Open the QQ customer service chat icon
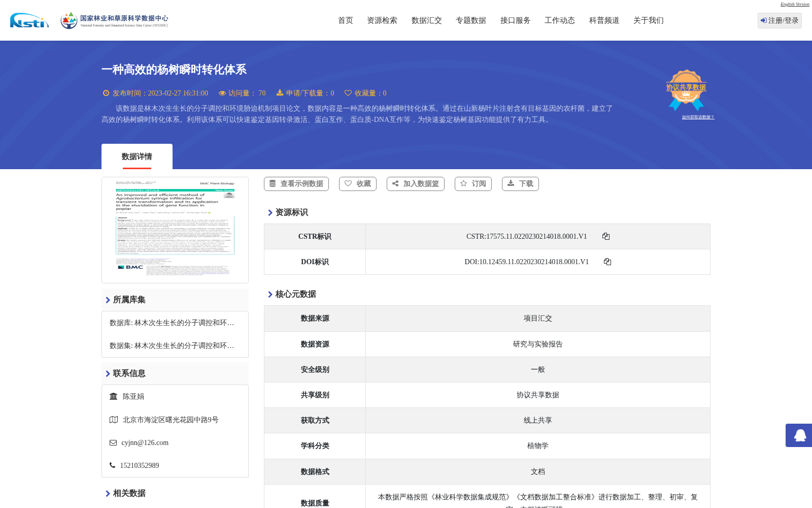The width and height of the screenshot is (812, 508). [x=799, y=435]
